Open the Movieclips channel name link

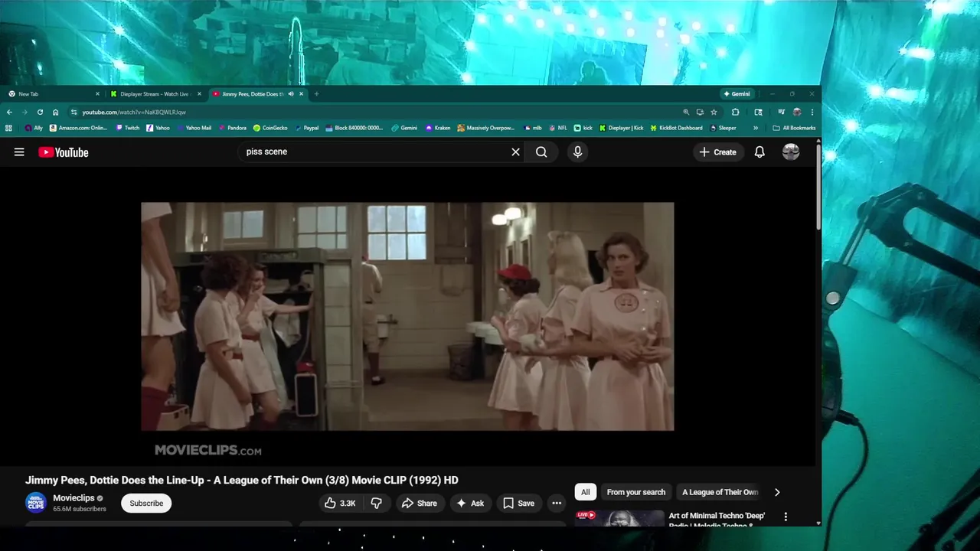tap(73, 498)
